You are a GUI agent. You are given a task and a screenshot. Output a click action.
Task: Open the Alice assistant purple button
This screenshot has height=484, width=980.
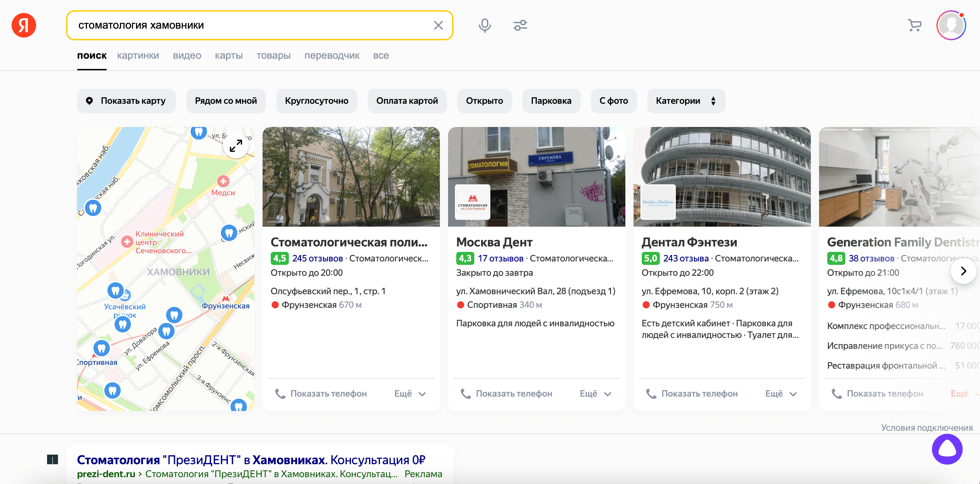tap(947, 449)
